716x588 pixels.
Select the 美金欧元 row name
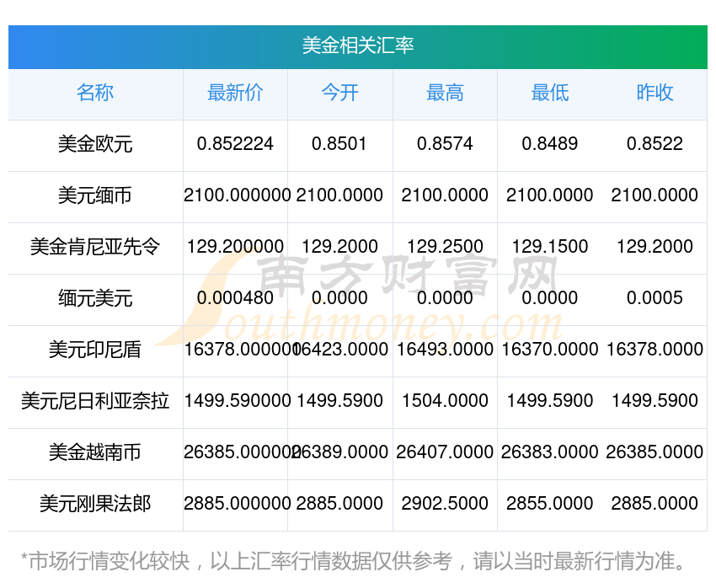[x=95, y=144]
